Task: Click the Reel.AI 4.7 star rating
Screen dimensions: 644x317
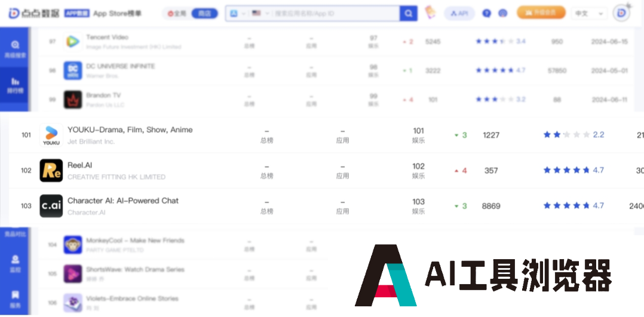Action: click(x=574, y=170)
